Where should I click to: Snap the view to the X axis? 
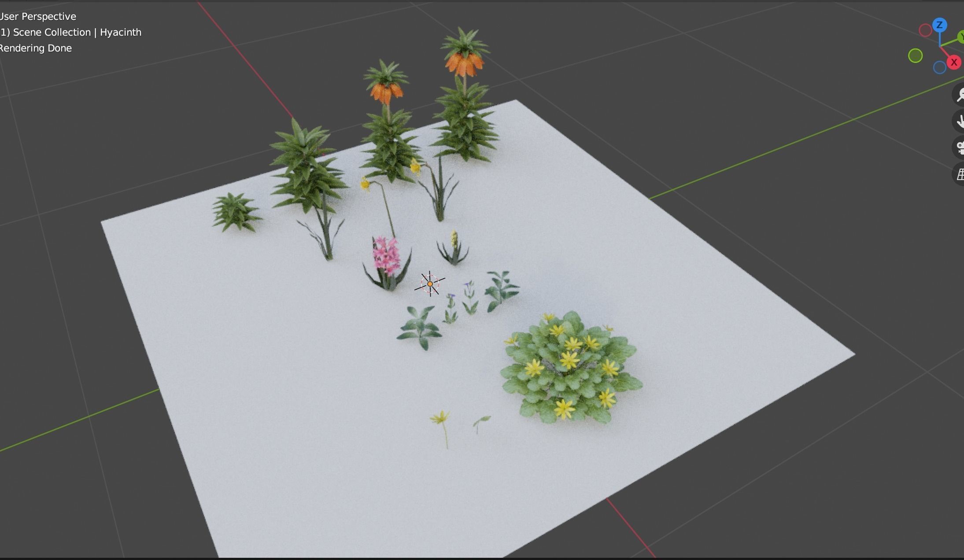(954, 63)
